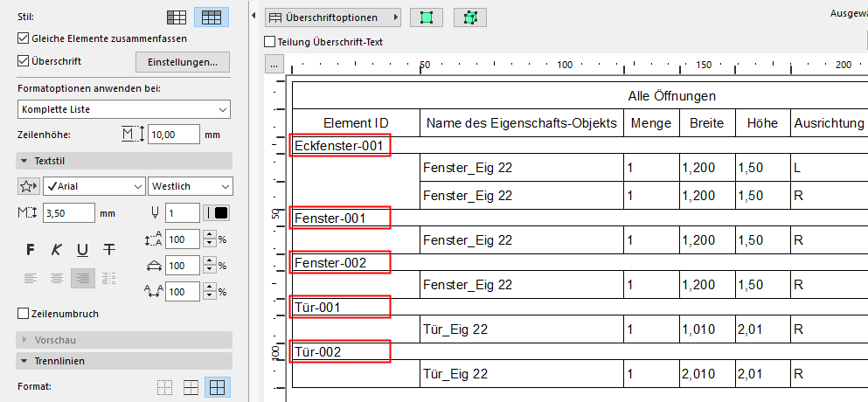The width and height of the screenshot is (868, 402).
Task: Collapse left panel using the small arrow
Action: (x=253, y=17)
